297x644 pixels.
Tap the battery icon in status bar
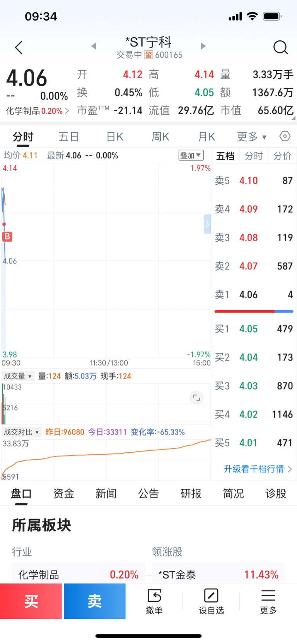coord(272,16)
